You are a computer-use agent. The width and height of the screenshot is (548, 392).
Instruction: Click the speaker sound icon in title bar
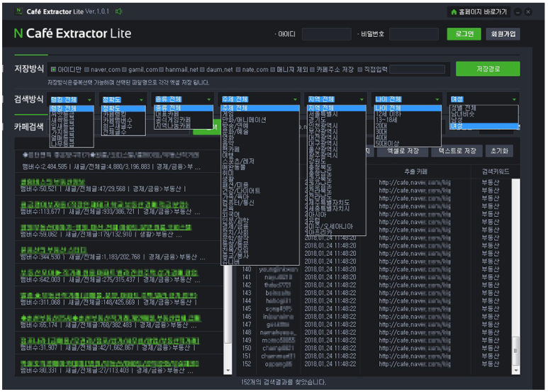coord(119,11)
